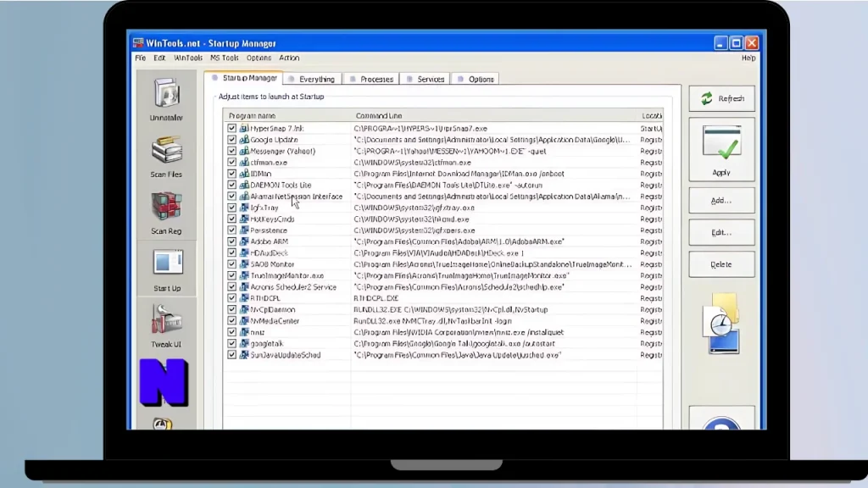Open the Uninstaller tool in sidebar
This screenshot has height=488, width=868.
166,99
